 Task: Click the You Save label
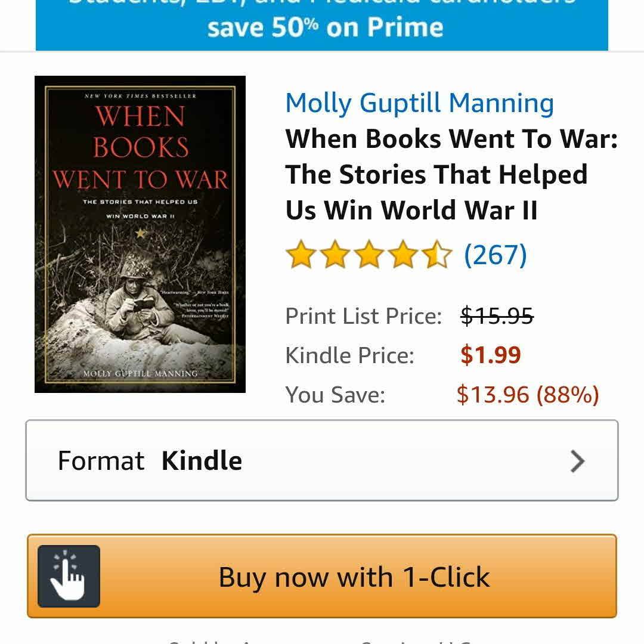pos(335,395)
